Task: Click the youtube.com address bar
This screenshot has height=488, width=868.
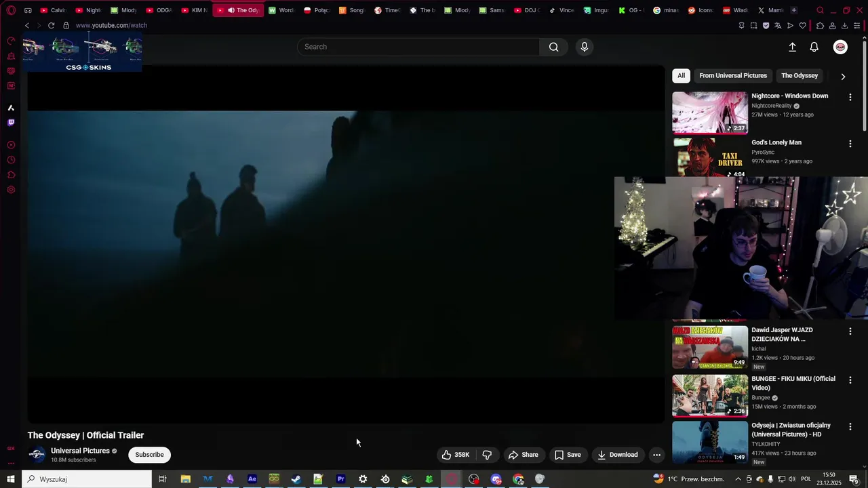Action: pyautogui.click(x=111, y=25)
